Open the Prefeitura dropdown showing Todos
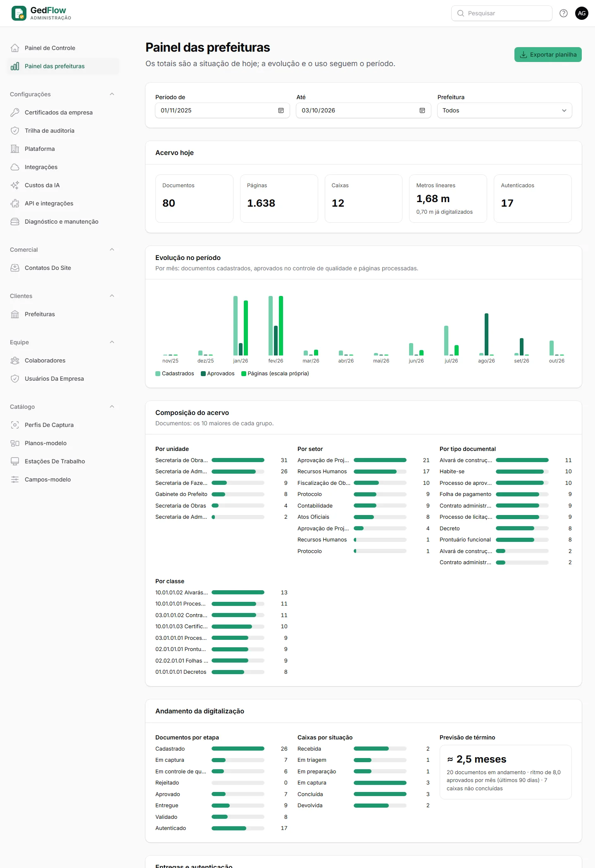 coord(505,110)
